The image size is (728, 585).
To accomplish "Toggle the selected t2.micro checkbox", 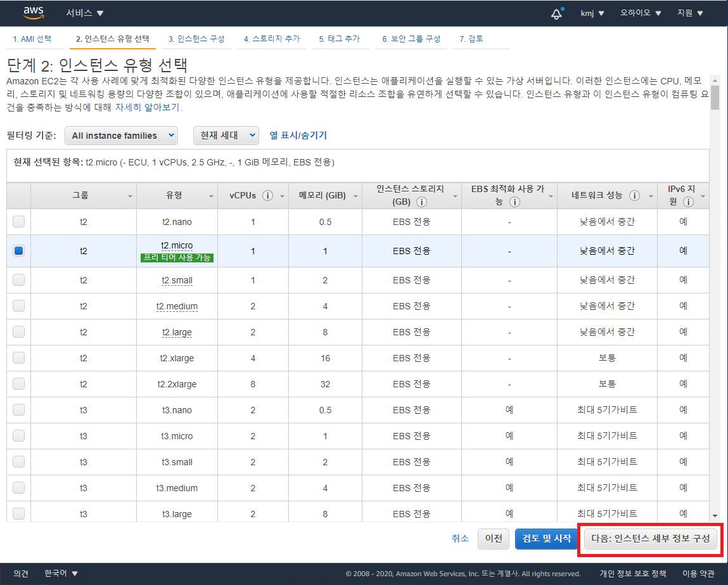I will [x=18, y=251].
